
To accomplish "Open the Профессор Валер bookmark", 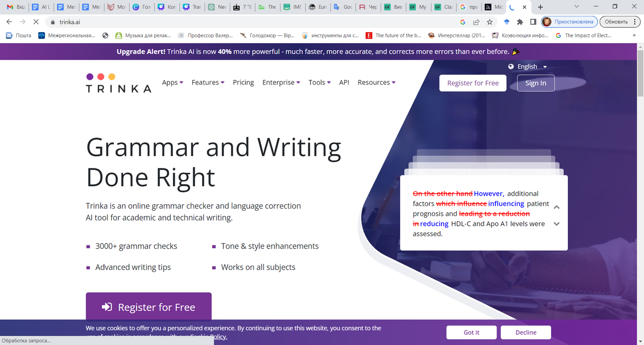I will point(205,35).
